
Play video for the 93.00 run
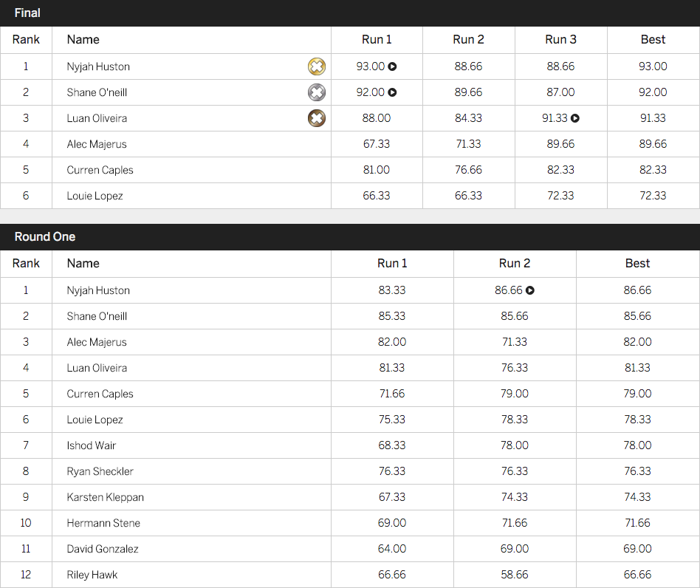(x=393, y=66)
